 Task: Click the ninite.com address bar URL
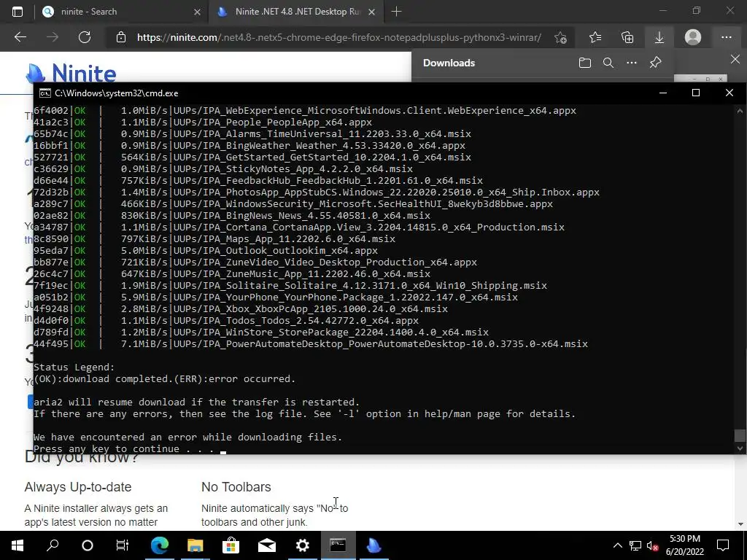(x=338, y=37)
